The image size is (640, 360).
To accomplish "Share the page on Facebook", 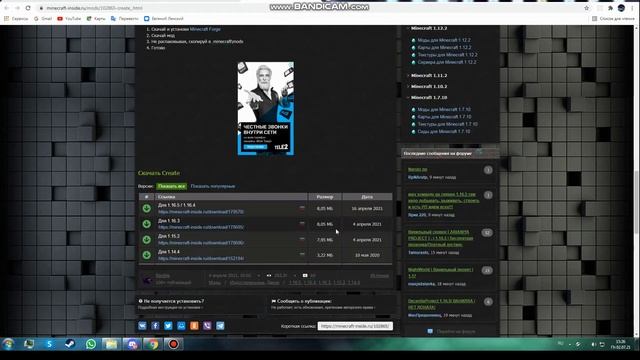I will [x=156, y=326].
